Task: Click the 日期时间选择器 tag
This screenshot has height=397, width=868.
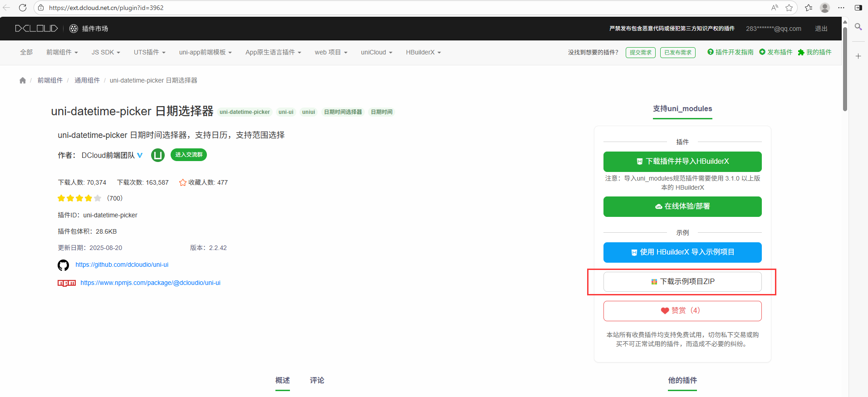Action: (343, 112)
